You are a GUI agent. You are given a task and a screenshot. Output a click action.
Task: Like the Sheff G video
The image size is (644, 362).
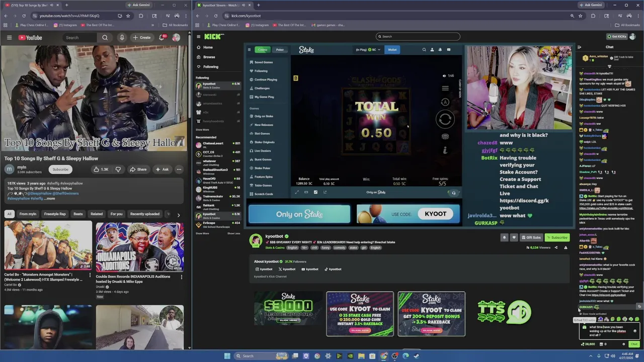click(x=101, y=169)
